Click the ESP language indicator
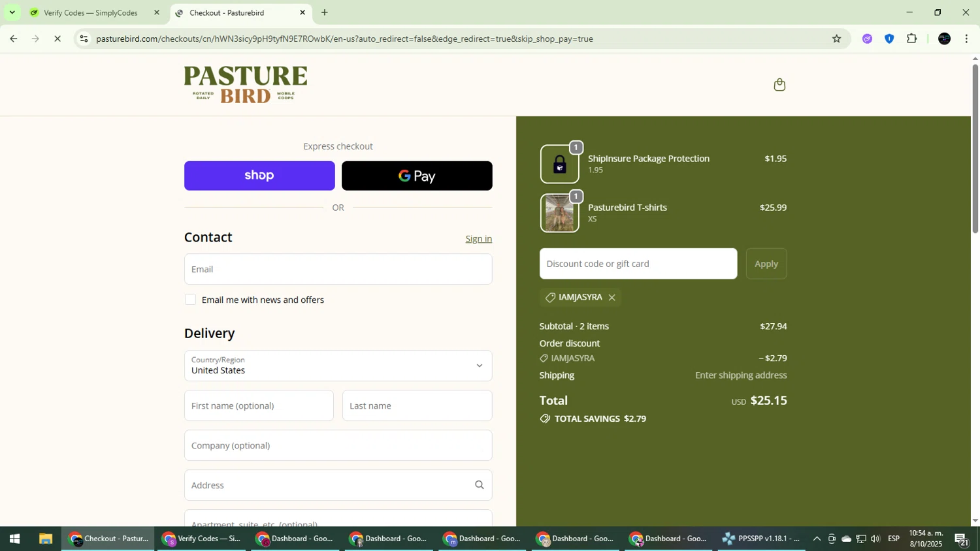Image resolution: width=980 pixels, height=551 pixels. [x=894, y=539]
